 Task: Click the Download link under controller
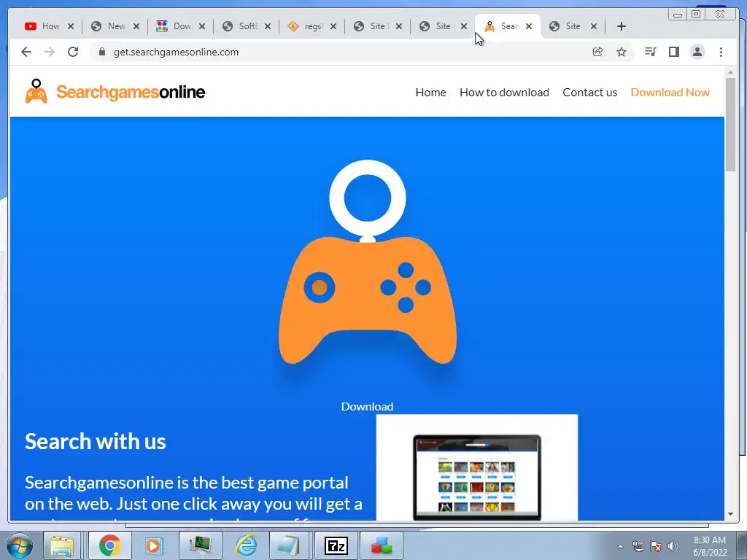pos(368,407)
